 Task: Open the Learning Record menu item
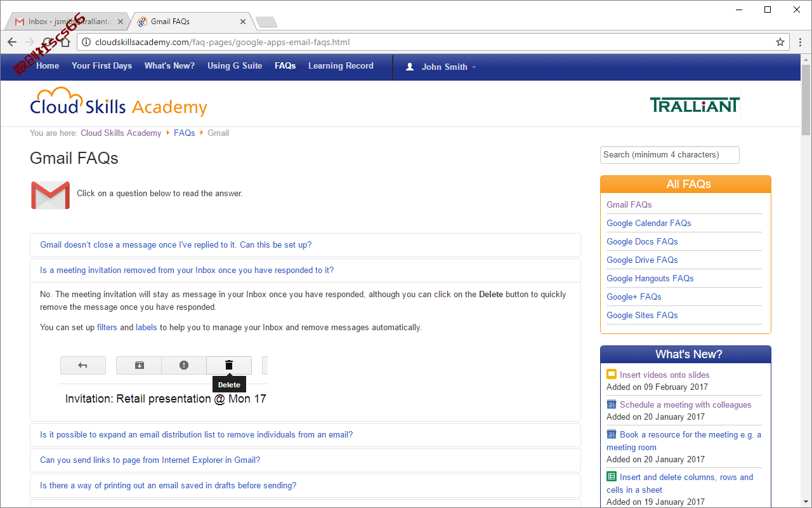tap(341, 66)
